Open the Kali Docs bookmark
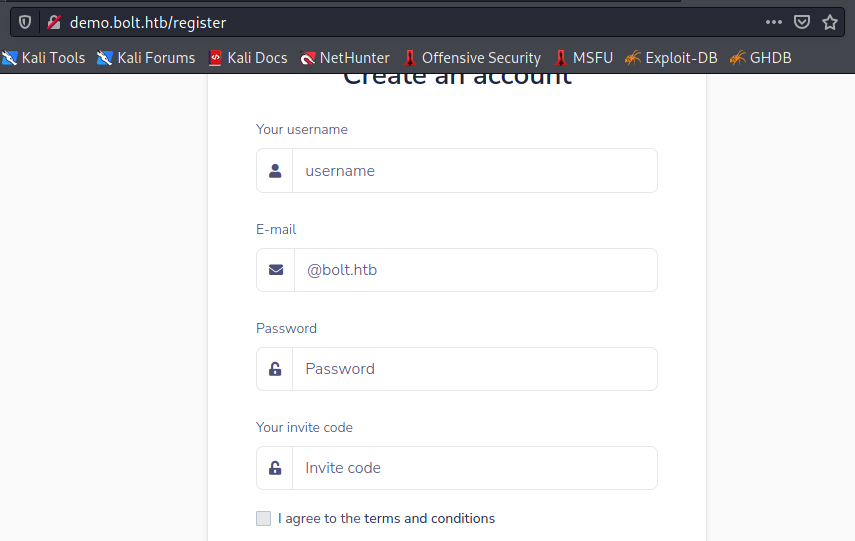 click(248, 58)
